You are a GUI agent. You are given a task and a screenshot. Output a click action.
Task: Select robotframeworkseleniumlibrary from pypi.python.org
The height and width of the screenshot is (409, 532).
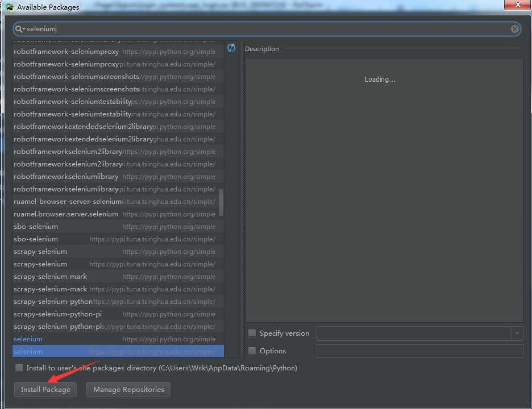point(118,177)
